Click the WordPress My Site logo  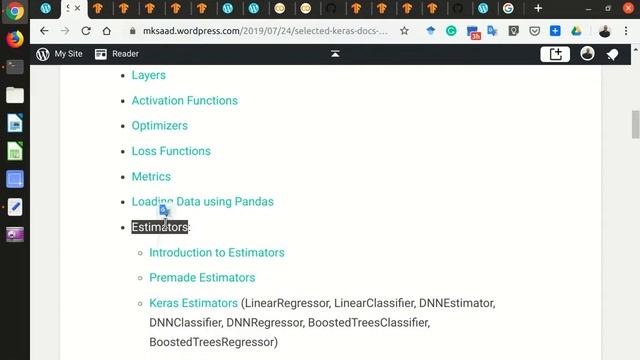coord(43,54)
